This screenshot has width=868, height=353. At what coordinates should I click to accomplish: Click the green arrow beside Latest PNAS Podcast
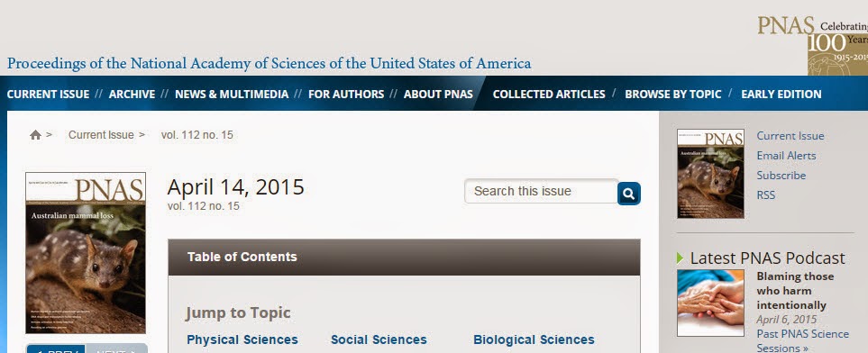click(681, 258)
